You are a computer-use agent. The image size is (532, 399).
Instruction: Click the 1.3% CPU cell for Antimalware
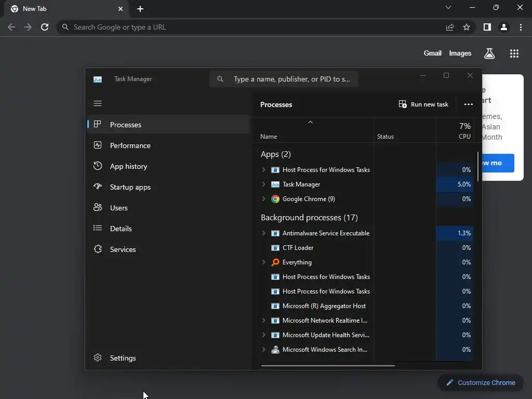pyautogui.click(x=455, y=233)
